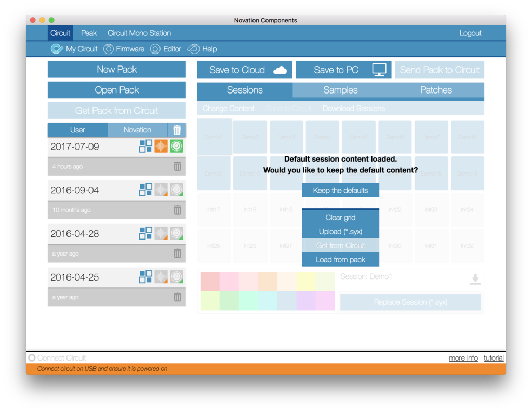Select samples waveform icon for 2016-04-28
This screenshot has width=532, height=412.
click(161, 233)
